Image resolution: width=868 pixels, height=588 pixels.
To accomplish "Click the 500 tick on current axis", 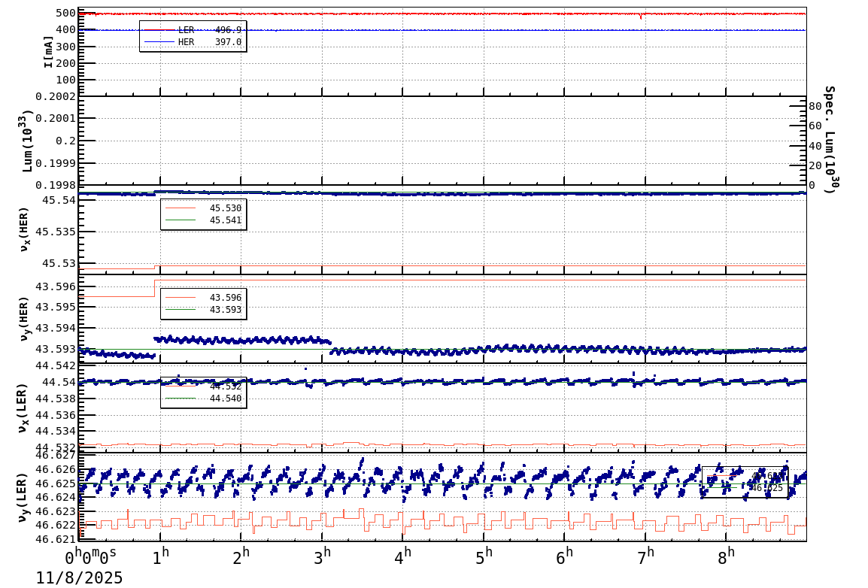I will 65,14.
